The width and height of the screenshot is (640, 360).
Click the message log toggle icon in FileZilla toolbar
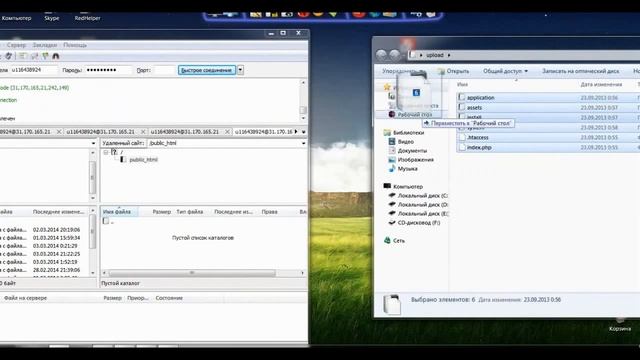coord(23,56)
